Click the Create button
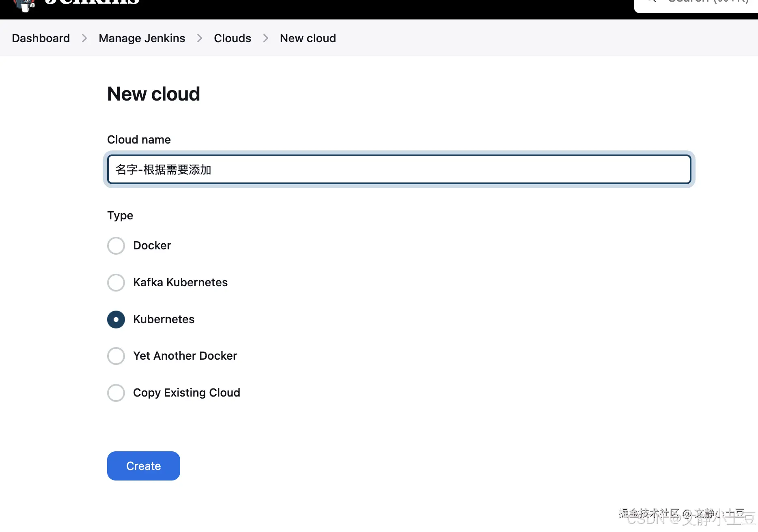 [144, 466]
